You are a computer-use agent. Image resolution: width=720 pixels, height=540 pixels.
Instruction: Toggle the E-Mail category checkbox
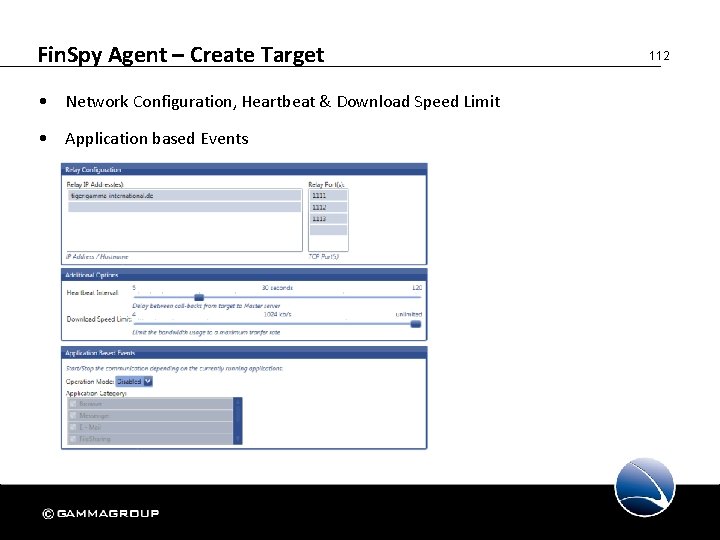click(x=73, y=427)
